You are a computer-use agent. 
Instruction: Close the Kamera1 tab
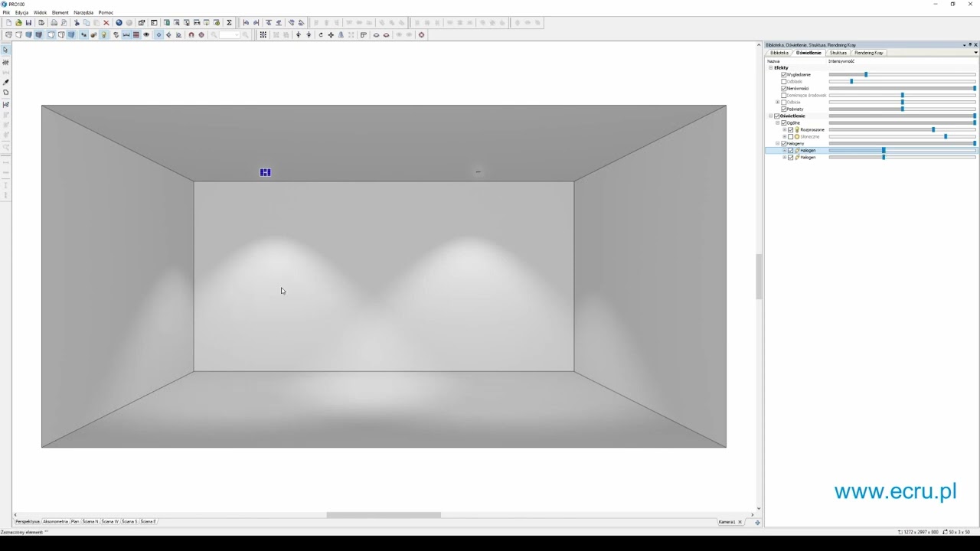point(740,522)
